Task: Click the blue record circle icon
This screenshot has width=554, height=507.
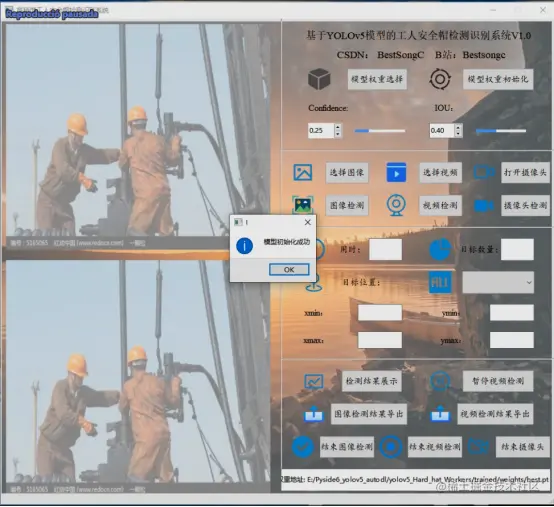Action: tap(390, 447)
